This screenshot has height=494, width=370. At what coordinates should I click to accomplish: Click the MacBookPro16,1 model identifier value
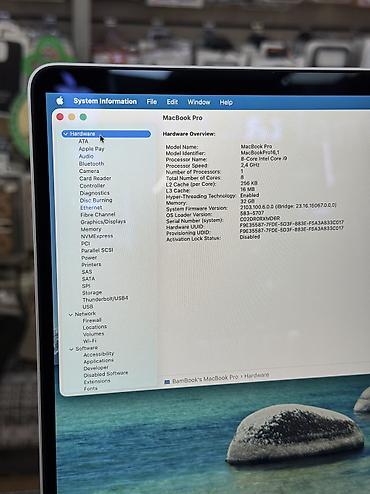(x=260, y=152)
